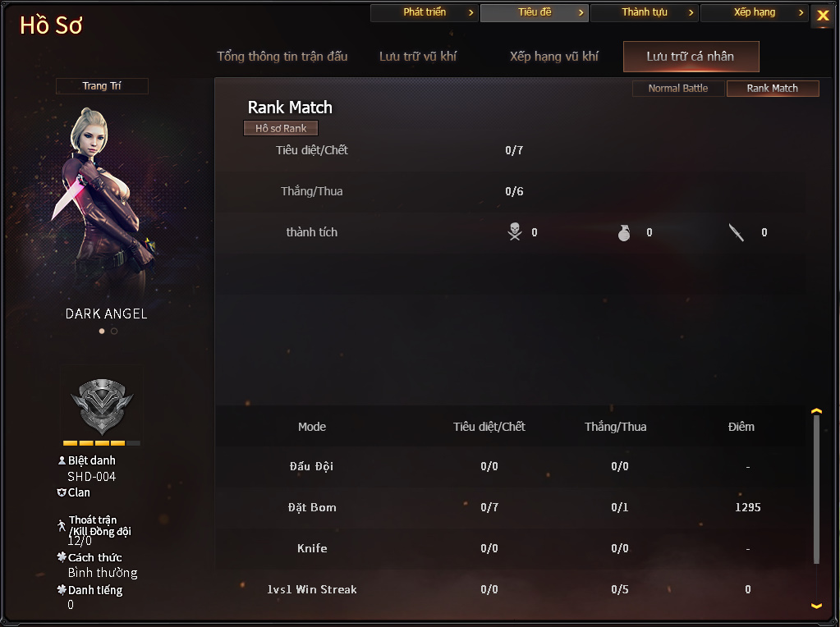Click the grenade kills icon
The image size is (840, 627).
624,232
